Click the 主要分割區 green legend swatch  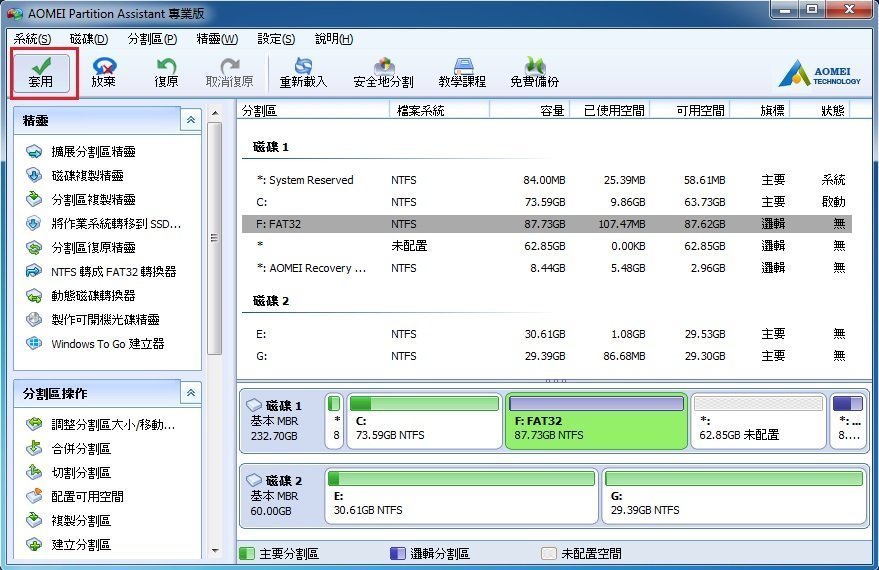pyautogui.click(x=247, y=554)
